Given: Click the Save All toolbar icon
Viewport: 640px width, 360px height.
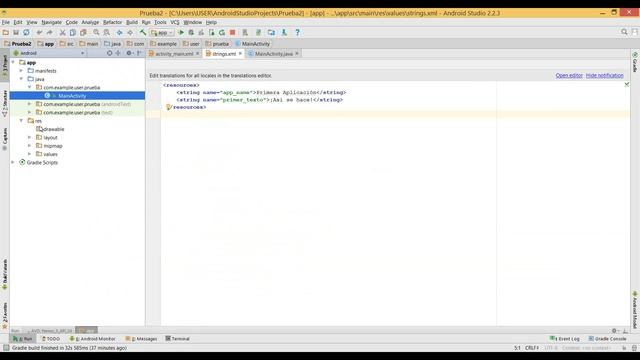Looking at the screenshot, I should (x=16, y=32).
